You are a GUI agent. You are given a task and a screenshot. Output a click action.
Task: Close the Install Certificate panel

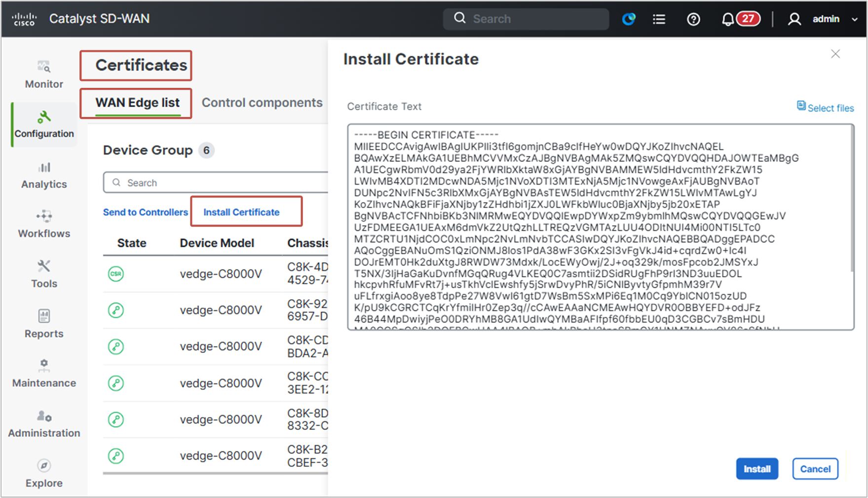click(x=835, y=54)
